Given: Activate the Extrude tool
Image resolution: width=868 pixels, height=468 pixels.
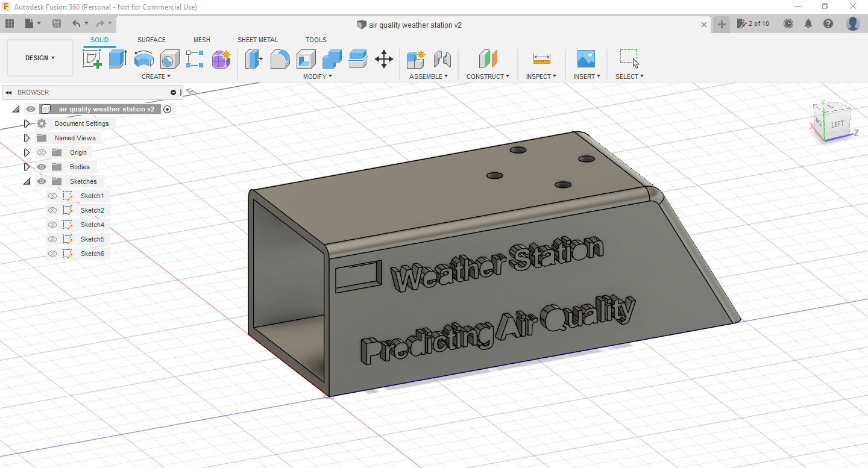Looking at the screenshot, I should (116, 59).
